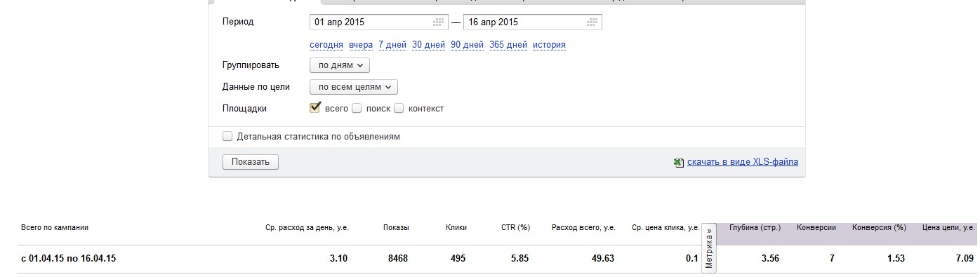
Task: Click the 'Конверсии' column header
Action: [816, 228]
